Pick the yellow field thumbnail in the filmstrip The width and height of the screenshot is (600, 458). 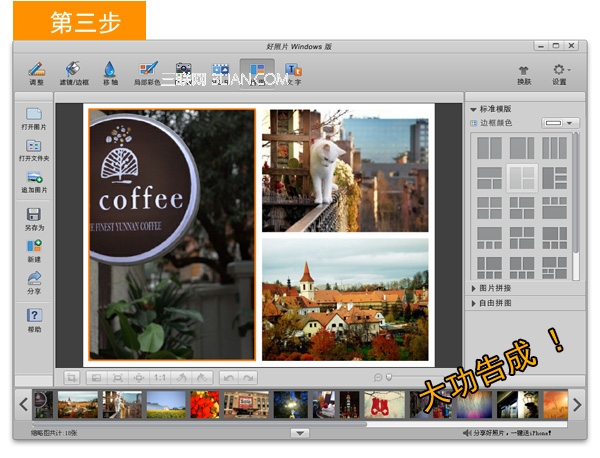tap(166, 404)
